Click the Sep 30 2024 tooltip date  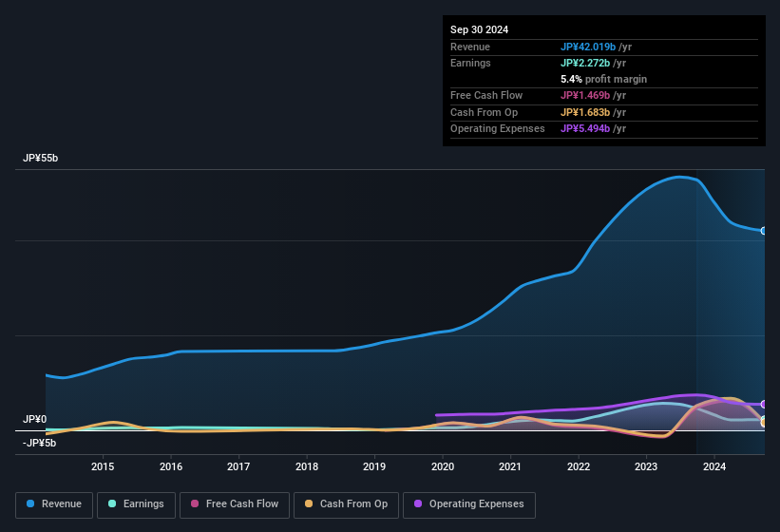click(x=479, y=29)
